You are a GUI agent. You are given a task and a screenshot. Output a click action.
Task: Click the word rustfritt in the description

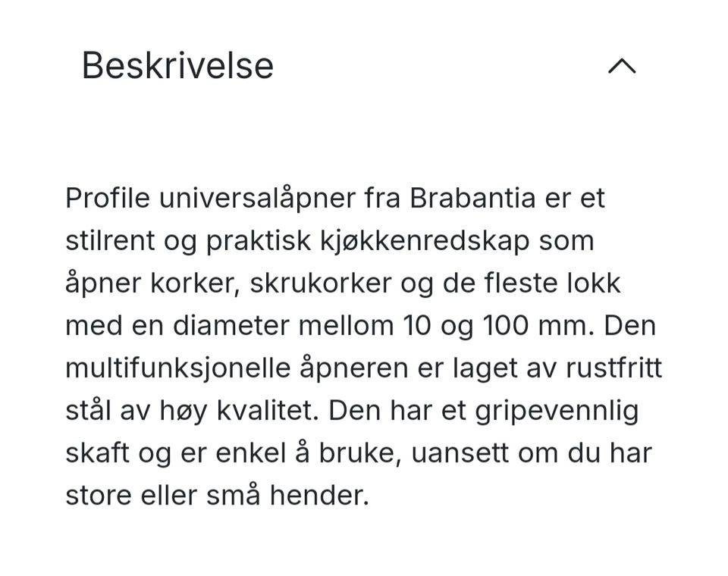613,368
